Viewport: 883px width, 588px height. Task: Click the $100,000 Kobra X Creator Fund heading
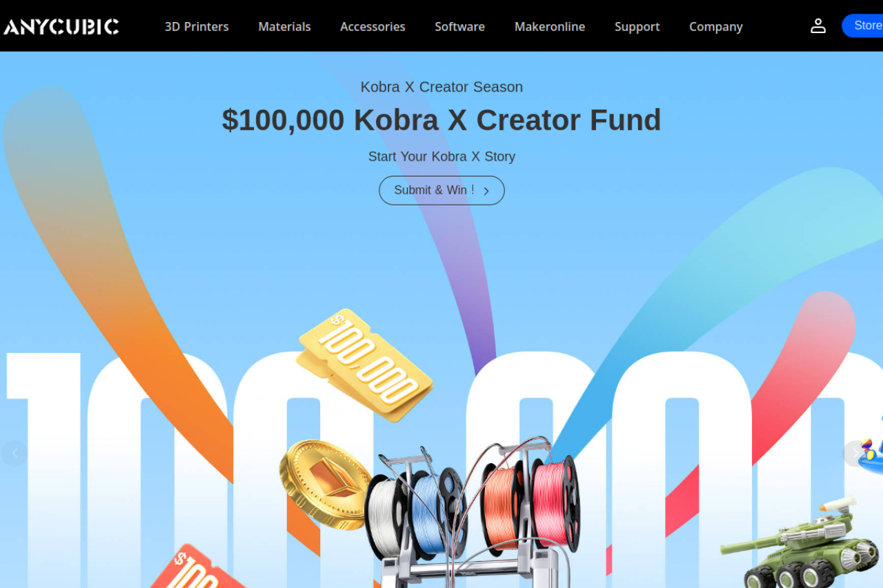pyautogui.click(x=441, y=120)
